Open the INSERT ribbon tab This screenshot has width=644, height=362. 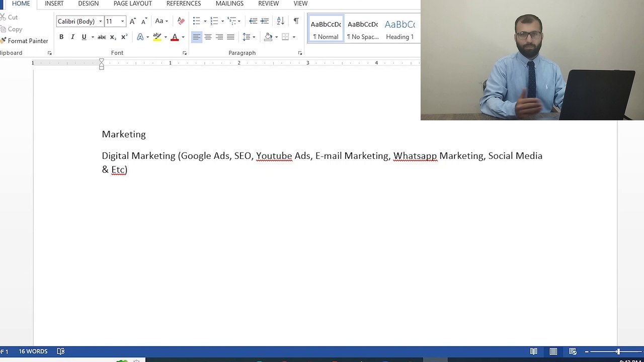[54, 4]
